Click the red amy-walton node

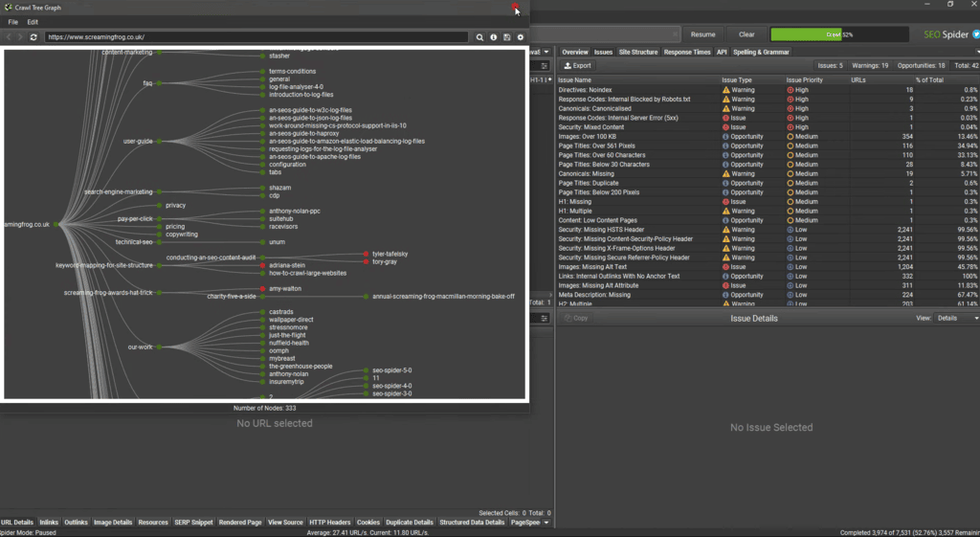(263, 289)
